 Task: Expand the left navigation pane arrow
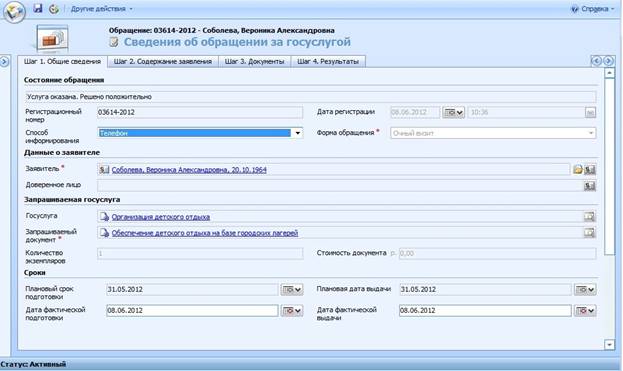(4, 62)
